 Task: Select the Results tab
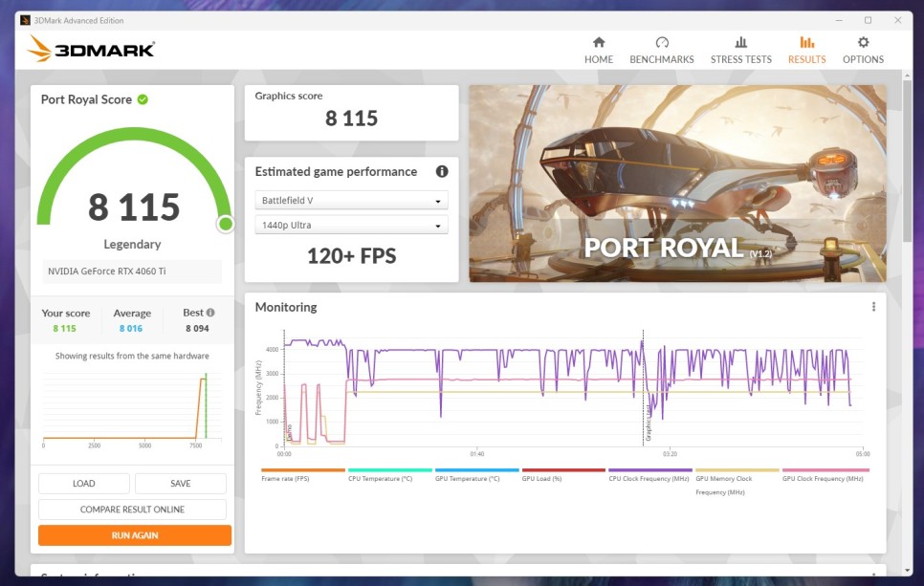(806, 50)
